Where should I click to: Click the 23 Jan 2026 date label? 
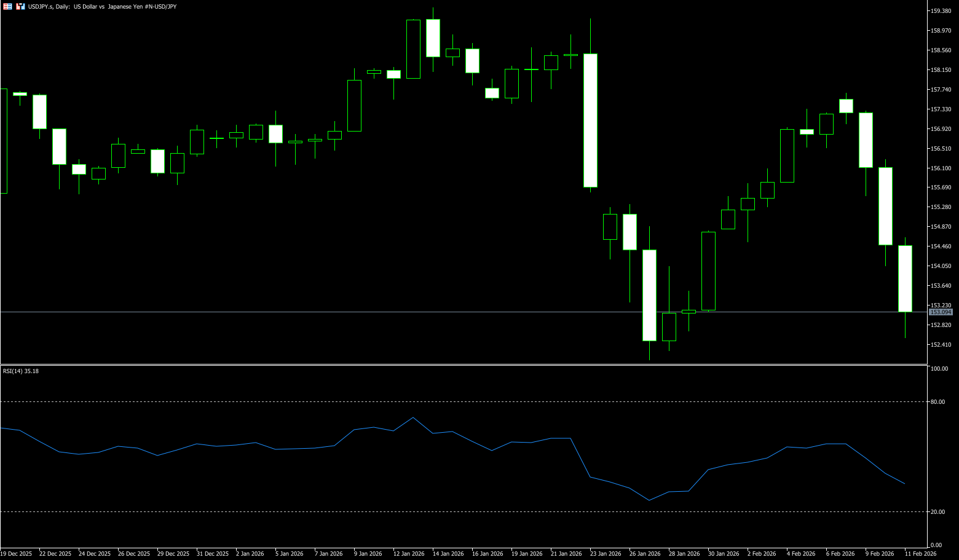pyautogui.click(x=606, y=554)
